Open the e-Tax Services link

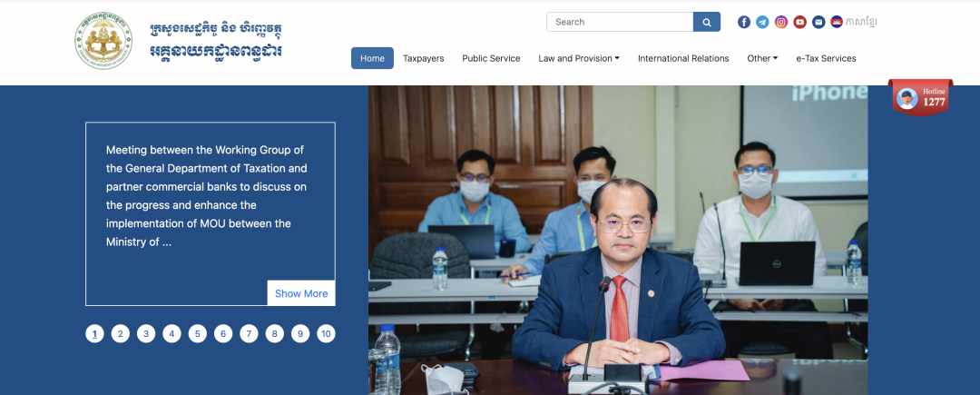[827, 58]
